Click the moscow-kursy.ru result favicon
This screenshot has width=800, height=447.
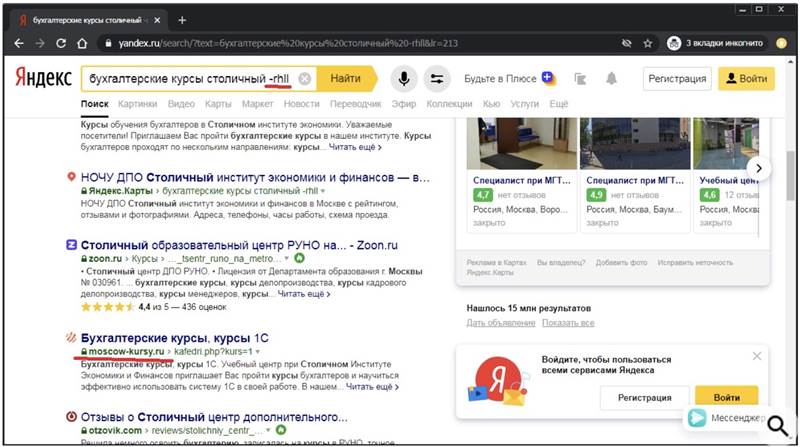(71, 337)
